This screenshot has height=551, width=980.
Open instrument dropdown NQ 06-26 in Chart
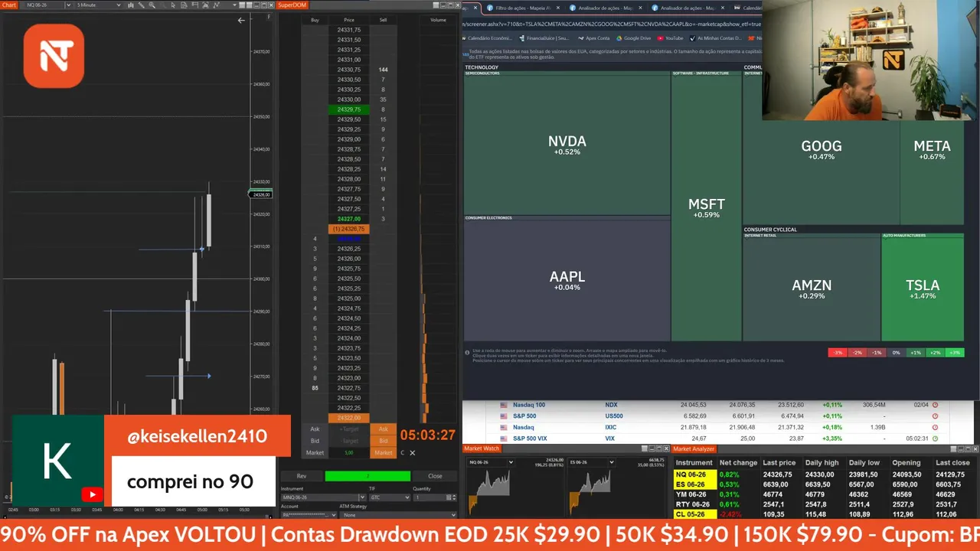coord(68,5)
